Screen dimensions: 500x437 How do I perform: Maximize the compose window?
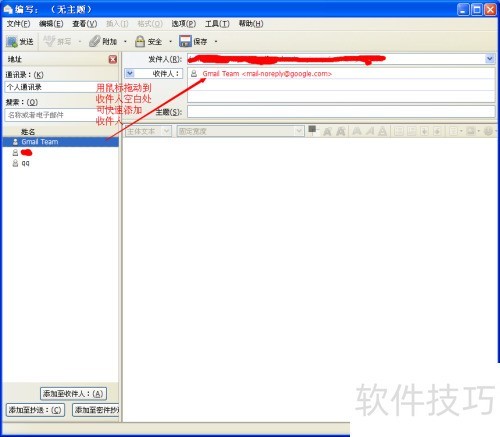(x=477, y=9)
